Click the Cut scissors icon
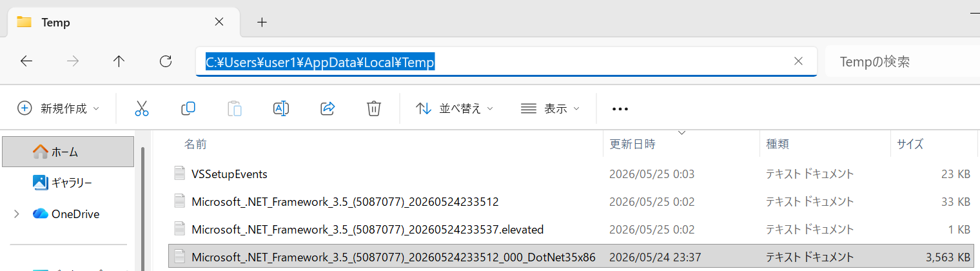Image resolution: width=980 pixels, height=271 pixels. (x=142, y=108)
